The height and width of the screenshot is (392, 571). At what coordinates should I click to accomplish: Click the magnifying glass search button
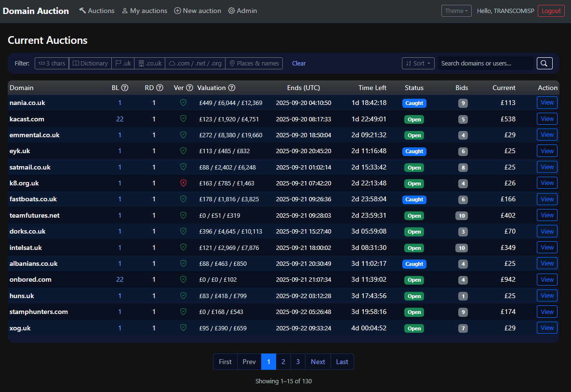(x=544, y=63)
